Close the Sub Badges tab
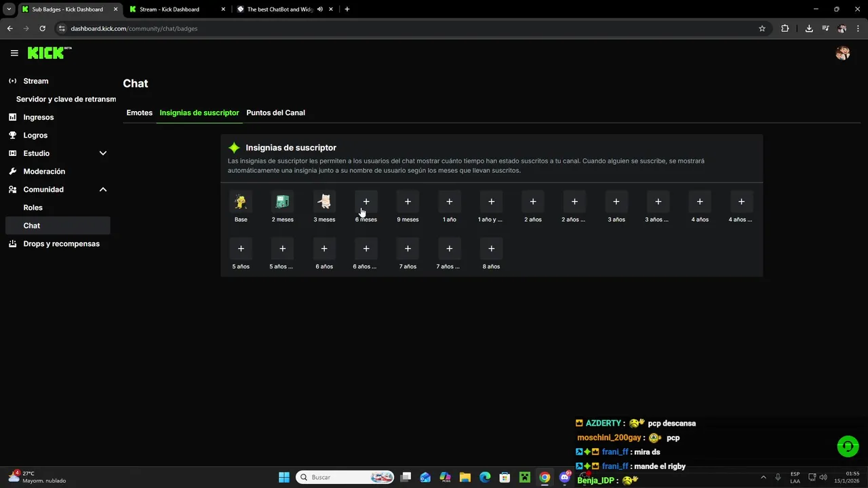This screenshot has height=488, width=868. pyautogui.click(x=116, y=9)
